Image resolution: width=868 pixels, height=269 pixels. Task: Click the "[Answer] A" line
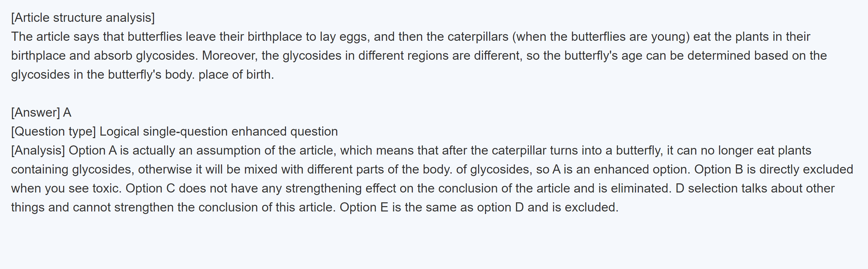pos(41,113)
